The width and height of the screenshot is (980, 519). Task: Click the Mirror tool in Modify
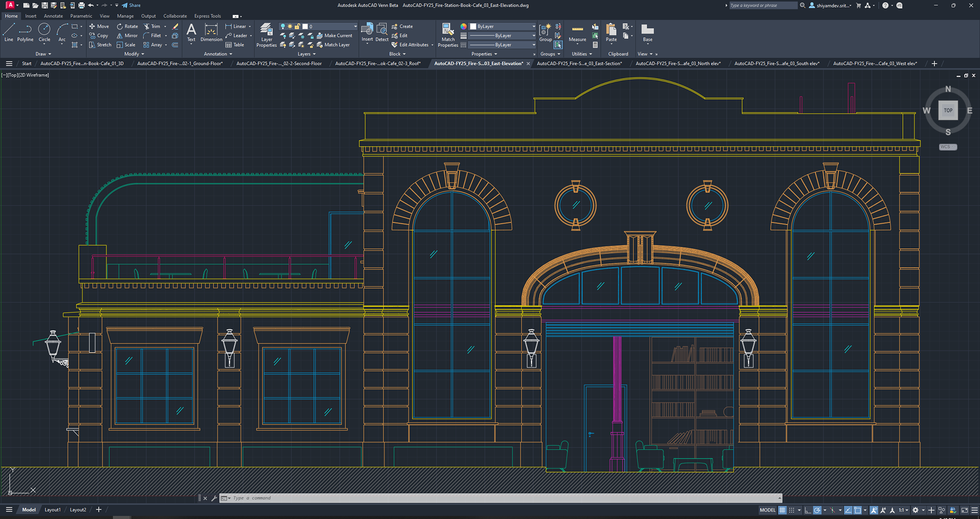(127, 36)
